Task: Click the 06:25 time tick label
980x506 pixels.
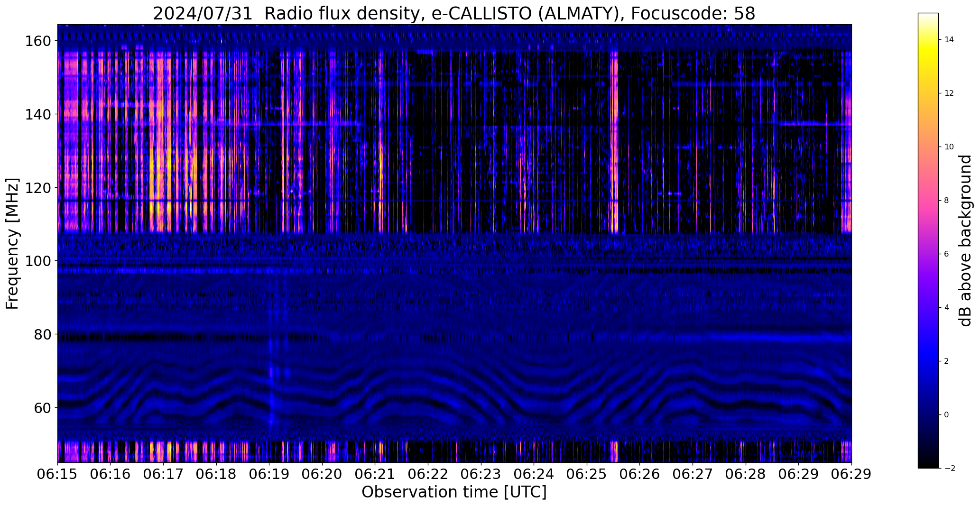Action: 587,474
